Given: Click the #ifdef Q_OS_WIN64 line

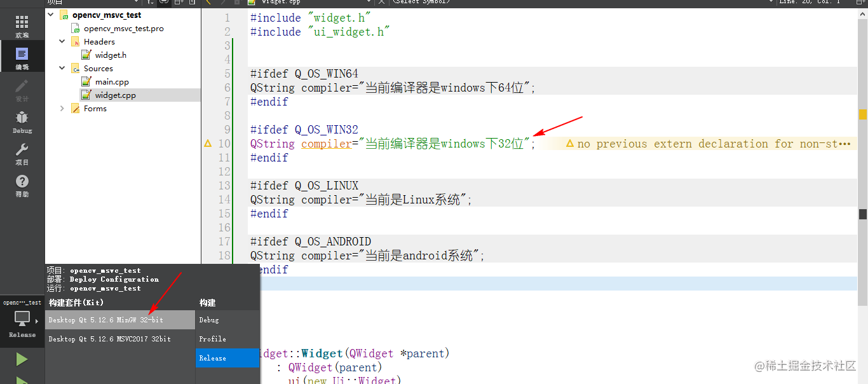Looking at the screenshot, I should pyautogui.click(x=304, y=74).
